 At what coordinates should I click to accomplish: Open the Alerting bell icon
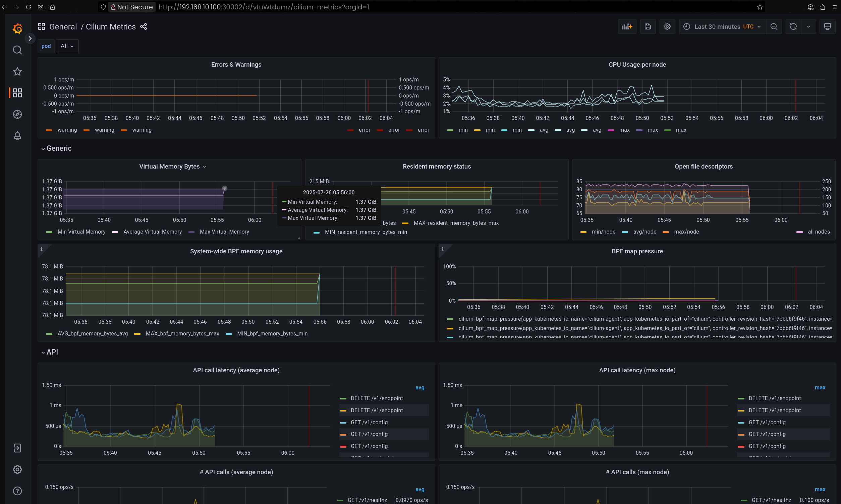(x=17, y=135)
